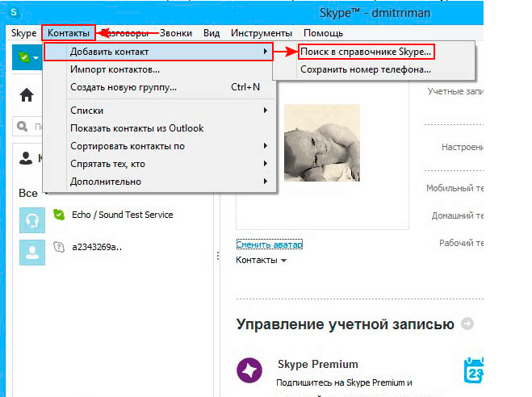The width and height of the screenshot is (532, 397).
Task: Click the search magnifier icon
Action: pyautogui.click(x=23, y=127)
